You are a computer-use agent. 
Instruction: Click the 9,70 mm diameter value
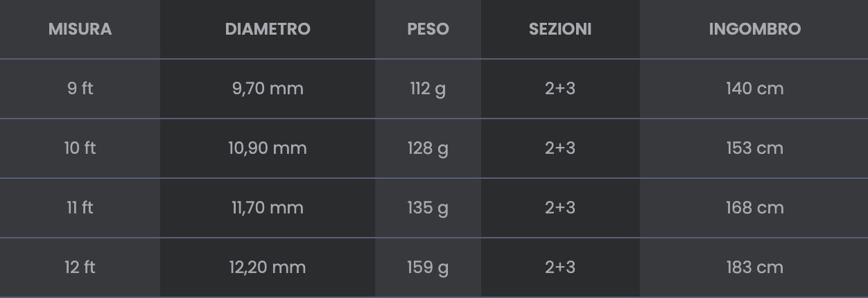(x=268, y=89)
